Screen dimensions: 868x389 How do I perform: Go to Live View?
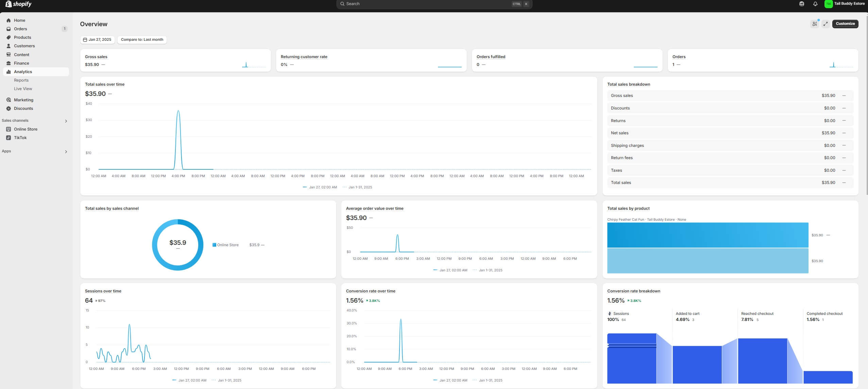[23, 89]
